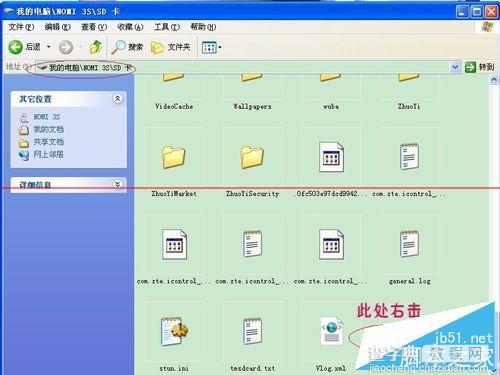The width and height of the screenshot is (500, 375).
Task: Expand the address bar dropdown
Action: click(455, 67)
